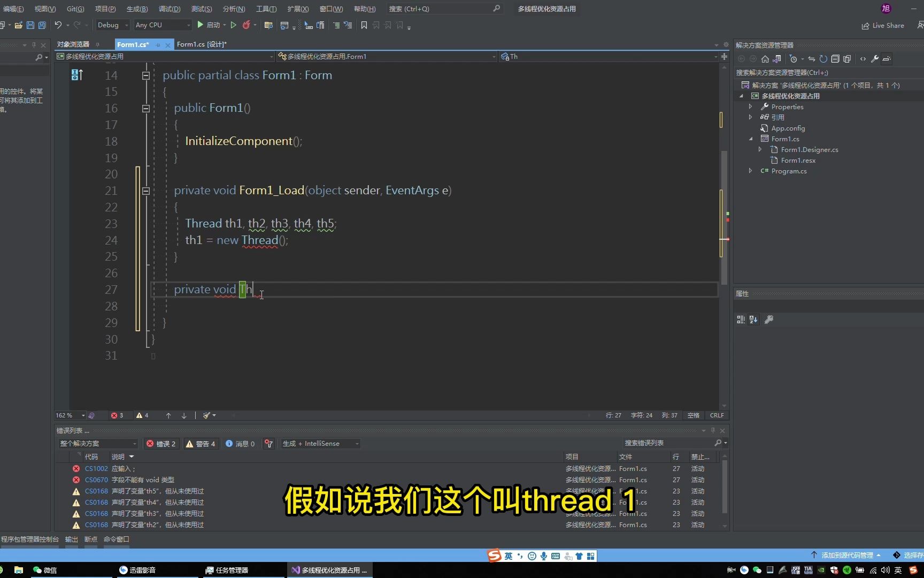The height and width of the screenshot is (578, 924).
Task: Sync Solution Explorer with active document
Action: [x=812, y=59]
